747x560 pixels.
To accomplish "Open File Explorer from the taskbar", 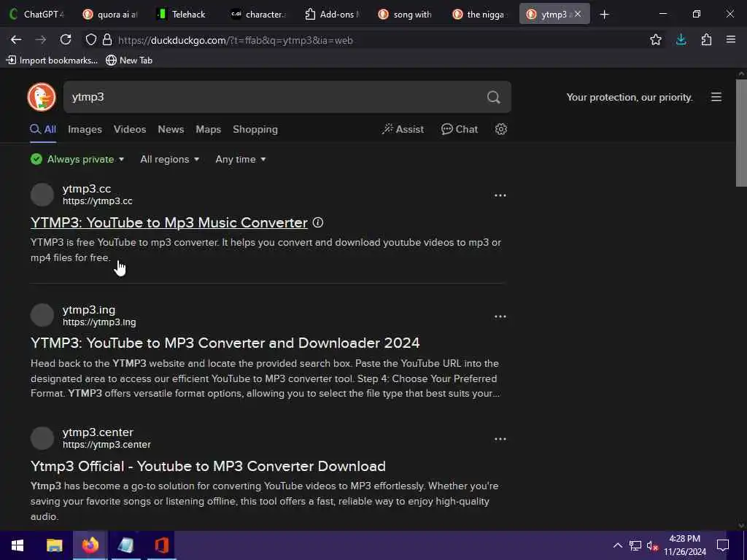I will (54, 545).
